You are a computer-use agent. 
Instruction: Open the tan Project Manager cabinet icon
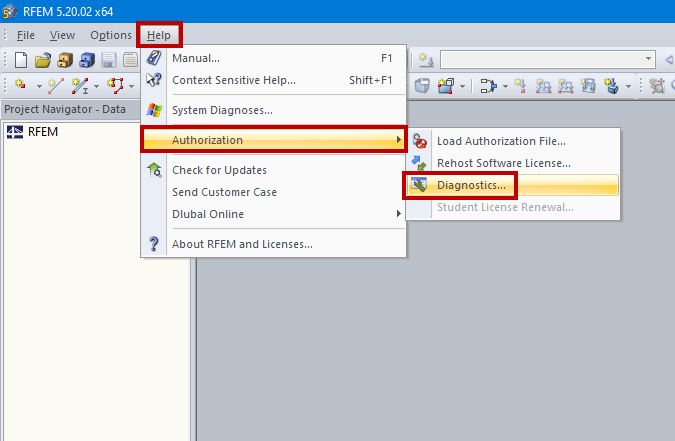tap(65, 60)
